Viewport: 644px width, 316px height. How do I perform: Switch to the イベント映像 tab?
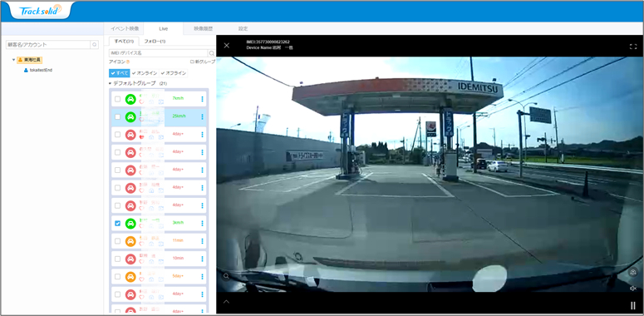coord(125,29)
